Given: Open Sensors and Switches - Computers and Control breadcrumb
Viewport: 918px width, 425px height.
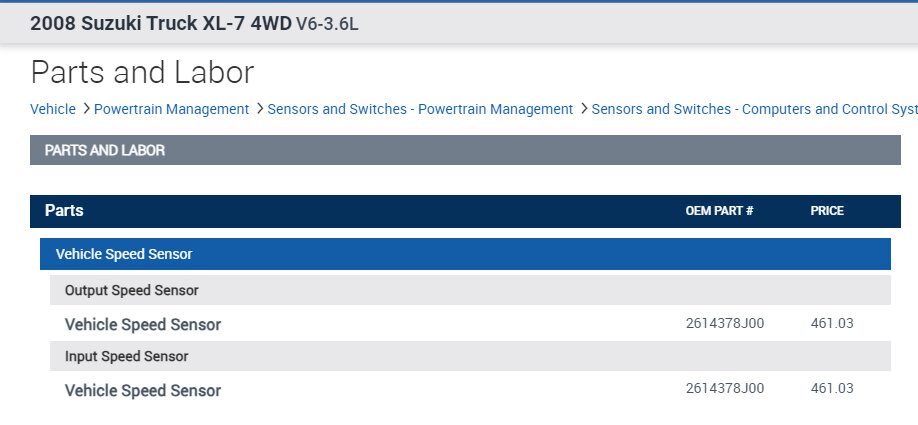Looking at the screenshot, I should (x=754, y=109).
